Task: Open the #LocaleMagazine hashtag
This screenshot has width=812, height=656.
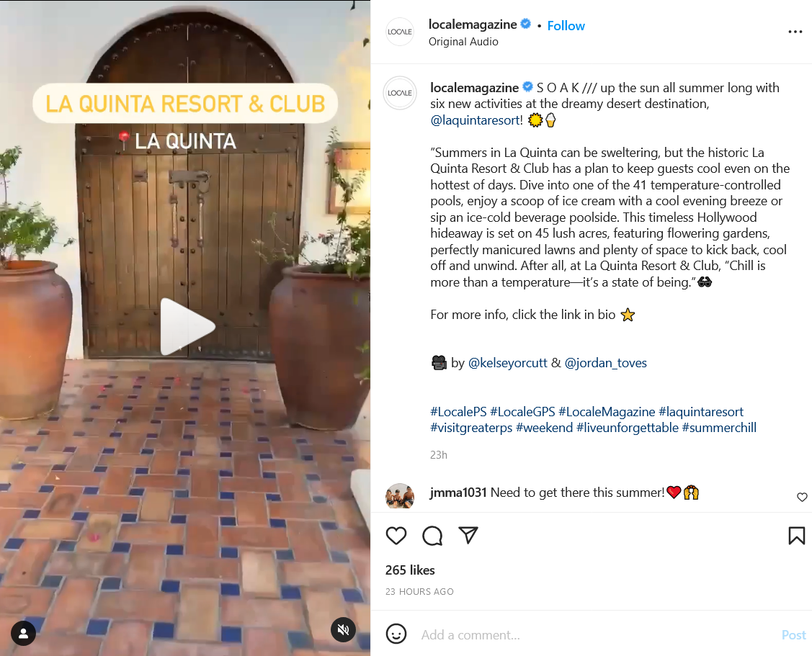Action: tap(607, 412)
